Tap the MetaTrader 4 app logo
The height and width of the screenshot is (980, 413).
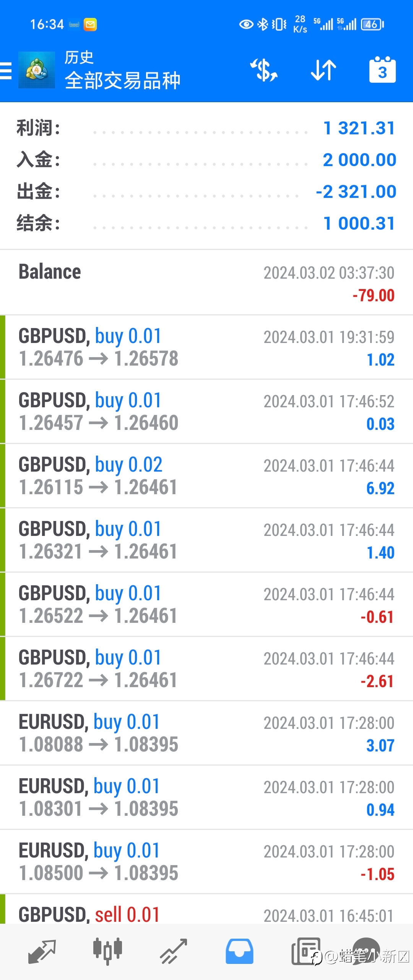point(37,70)
